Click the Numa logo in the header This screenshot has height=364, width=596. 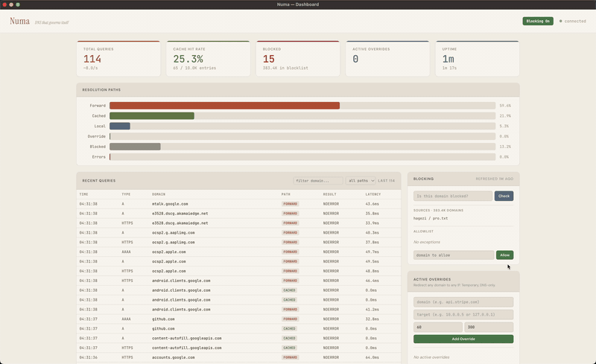[20, 21]
